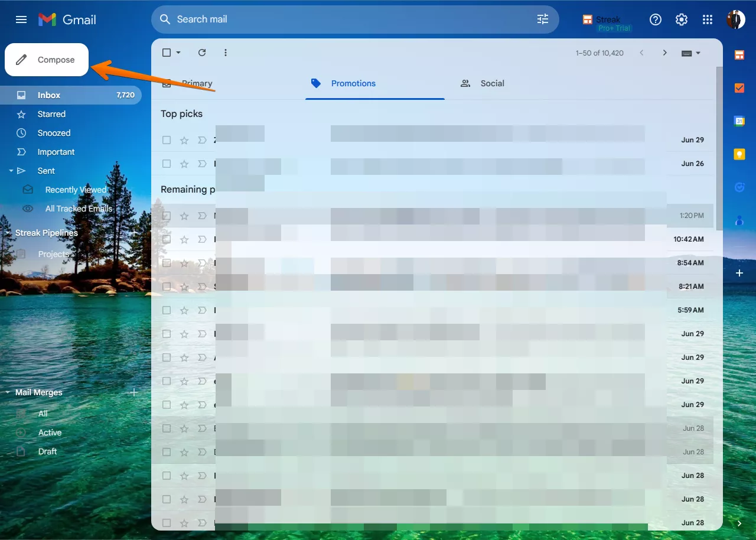Viewport: 756px width, 540px height.
Task: Collapse the Mail Merges section
Action: (8, 392)
